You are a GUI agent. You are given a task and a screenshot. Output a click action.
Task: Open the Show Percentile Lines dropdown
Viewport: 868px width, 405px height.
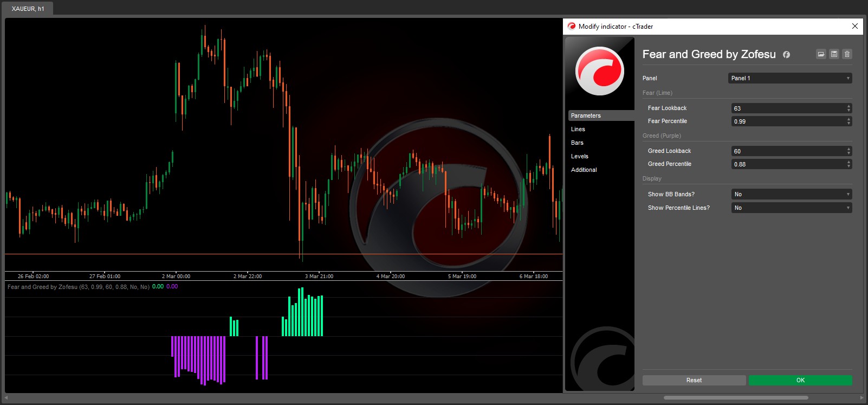[791, 208]
